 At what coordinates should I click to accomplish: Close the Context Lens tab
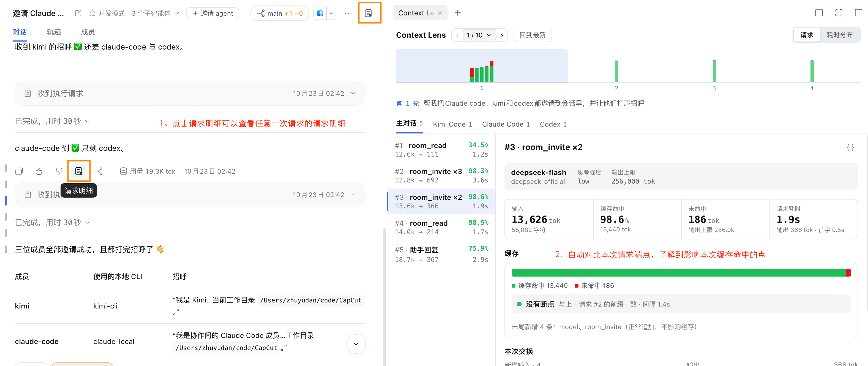pos(440,13)
